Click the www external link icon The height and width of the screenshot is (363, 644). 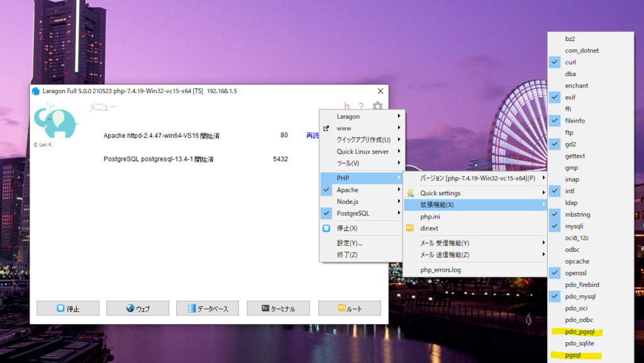click(x=326, y=128)
